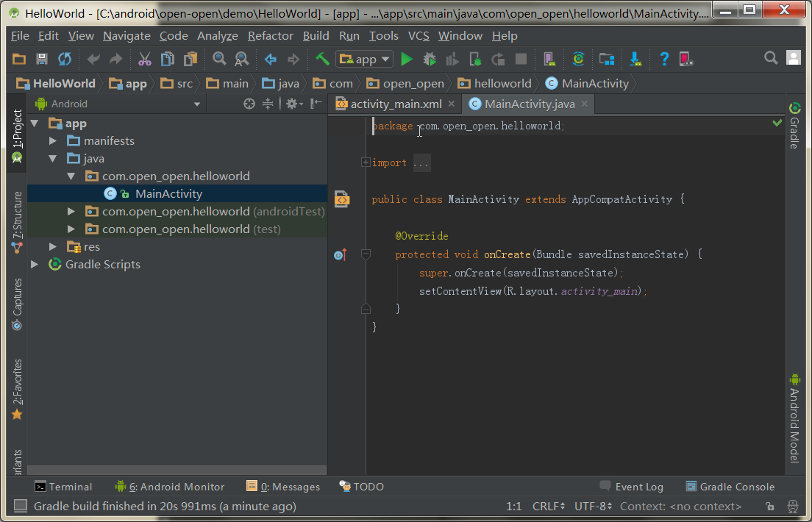Screen dimensions: 812x522
Task: Toggle the Android Monitor tool window
Action: pyautogui.click(x=170, y=486)
